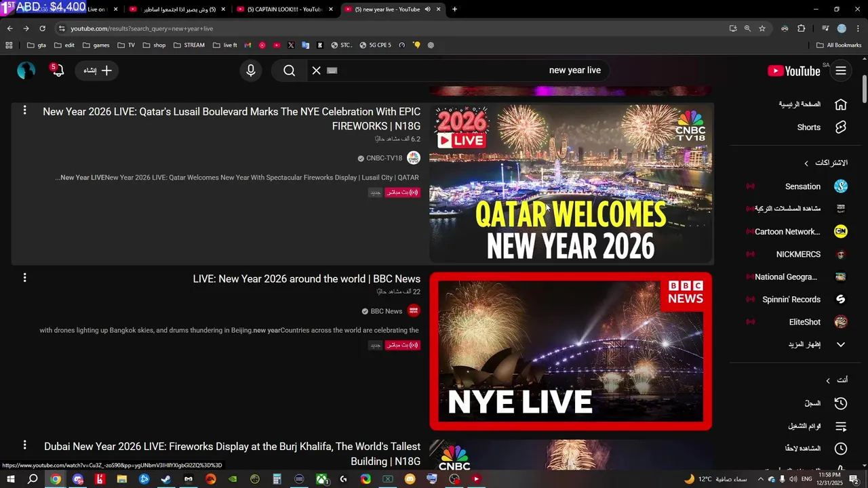Play the Qatar Welcomes New Year 2026 thumbnail
868x488 pixels.
(x=571, y=183)
